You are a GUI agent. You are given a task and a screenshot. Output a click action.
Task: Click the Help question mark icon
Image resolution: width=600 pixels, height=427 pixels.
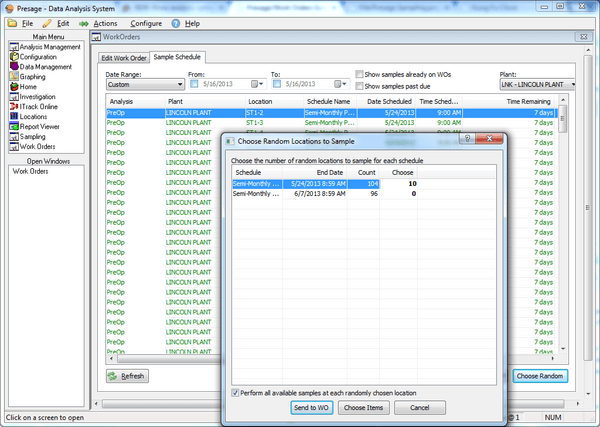(175, 24)
